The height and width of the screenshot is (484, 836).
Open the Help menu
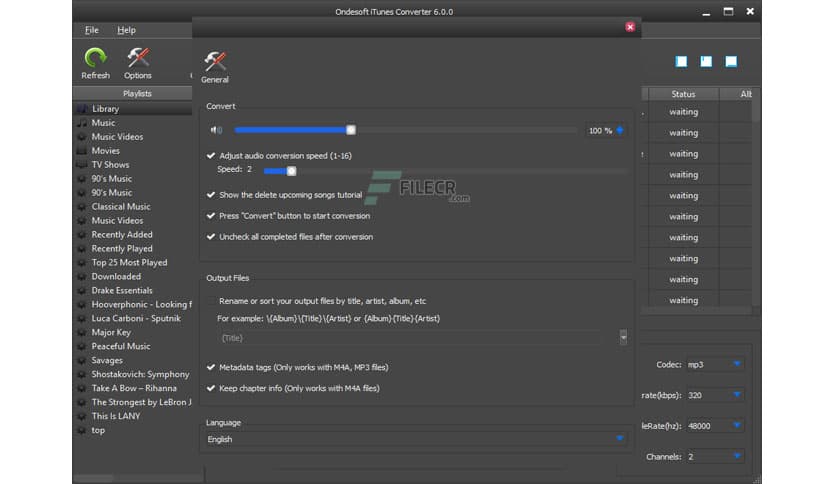[126, 30]
